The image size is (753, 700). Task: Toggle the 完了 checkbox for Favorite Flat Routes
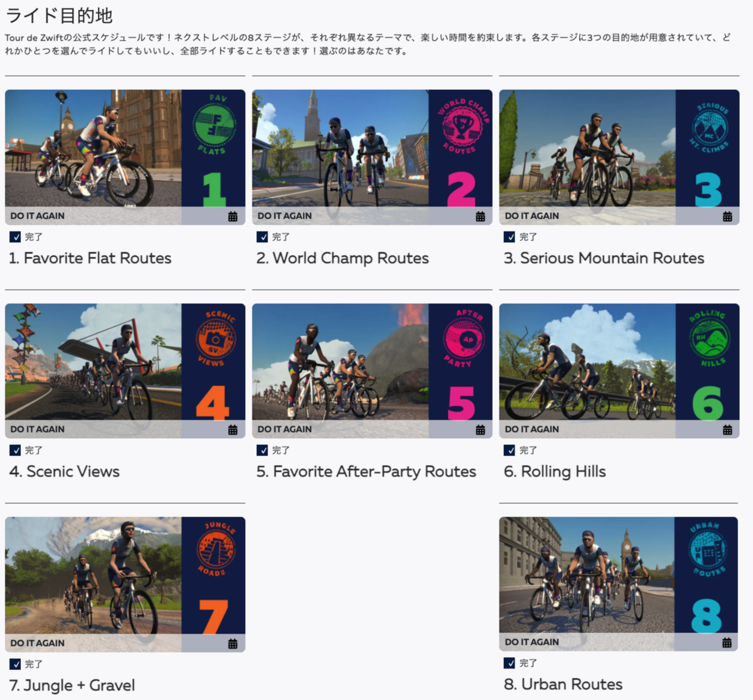15,237
